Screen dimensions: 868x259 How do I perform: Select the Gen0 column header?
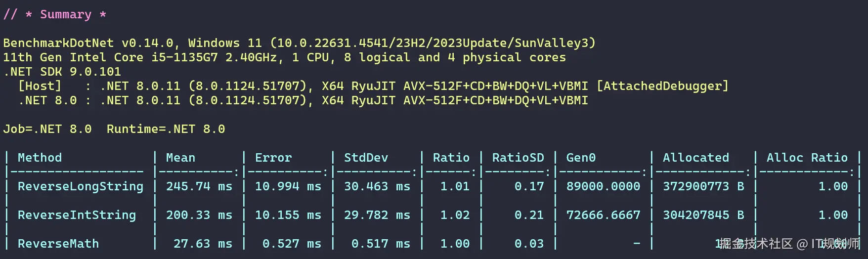(x=581, y=158)
